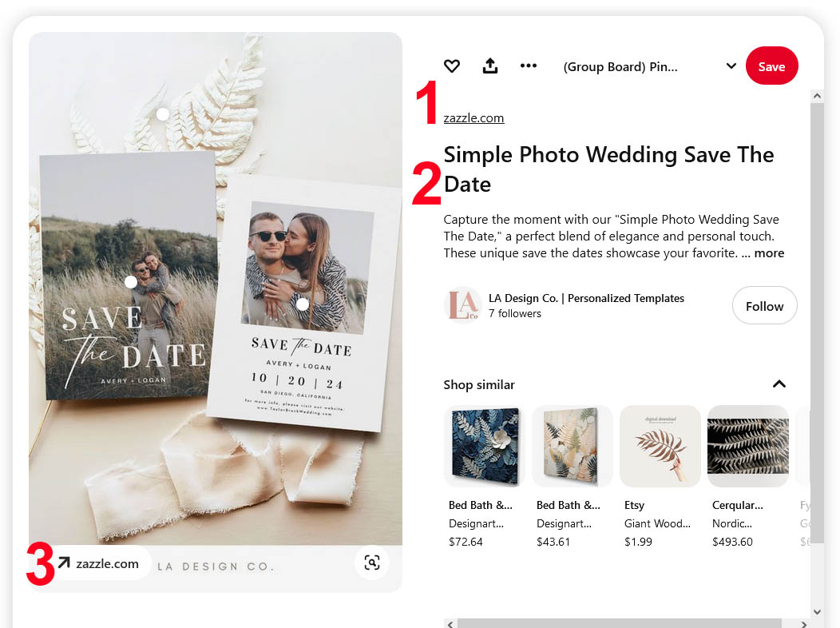Select the blue fern Bed Bath product thumbnail
Image resolution: width=840 pixels, height=628 pixels.
(x=485, y=446)
